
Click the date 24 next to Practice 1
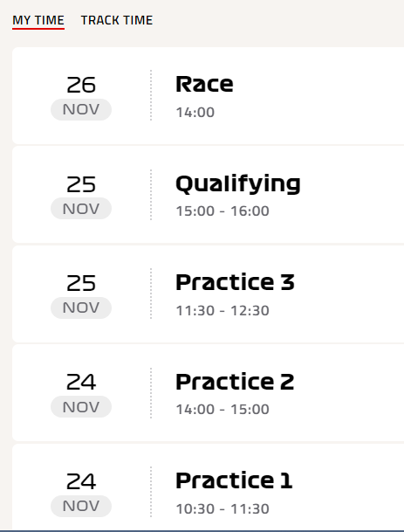(81, 481)
